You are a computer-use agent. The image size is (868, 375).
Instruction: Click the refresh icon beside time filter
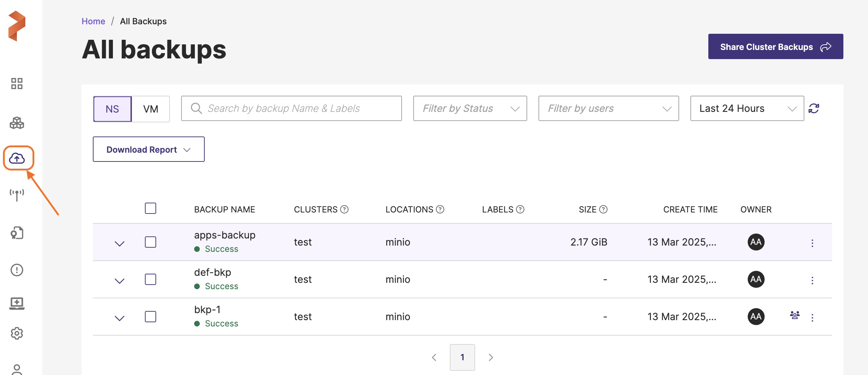coord(814,108)
